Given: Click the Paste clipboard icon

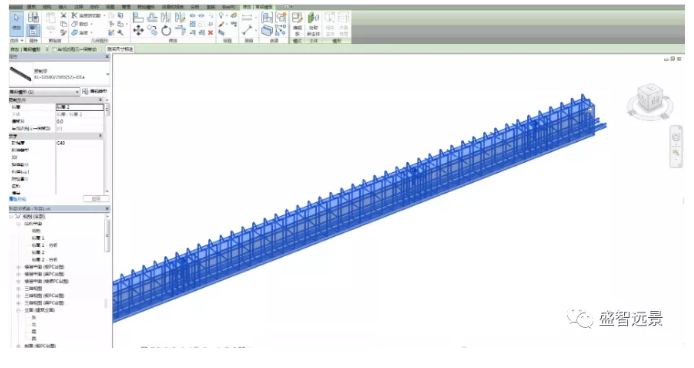Looking at the screenshot, I should pyautogui.click(x=51, y=19).
